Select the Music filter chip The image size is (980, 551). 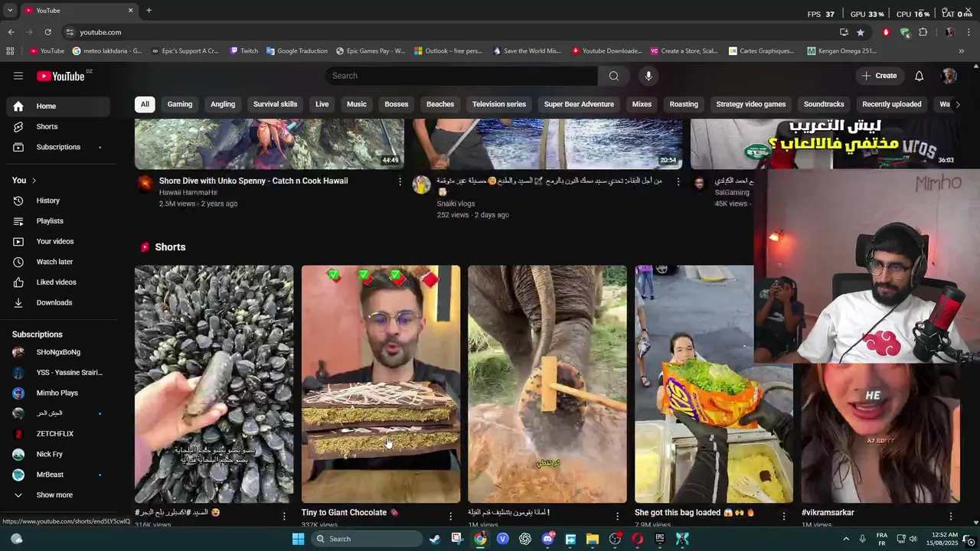click(x=357, y=104)
